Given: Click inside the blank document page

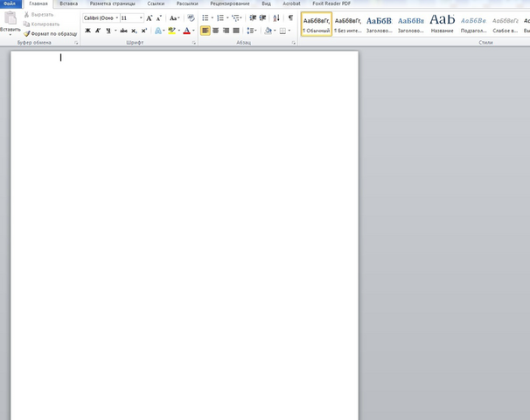Looking at the screenshot, I should pos(185,235).
